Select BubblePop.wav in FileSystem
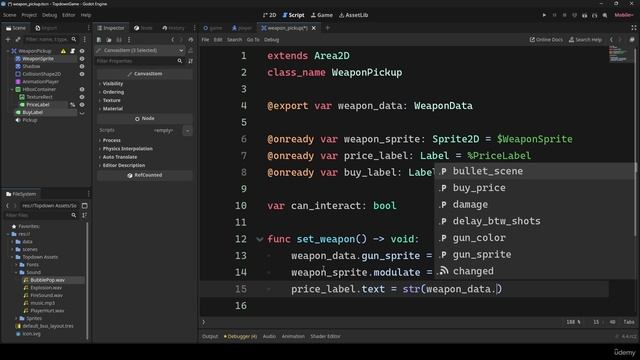 tap(47, 280)
